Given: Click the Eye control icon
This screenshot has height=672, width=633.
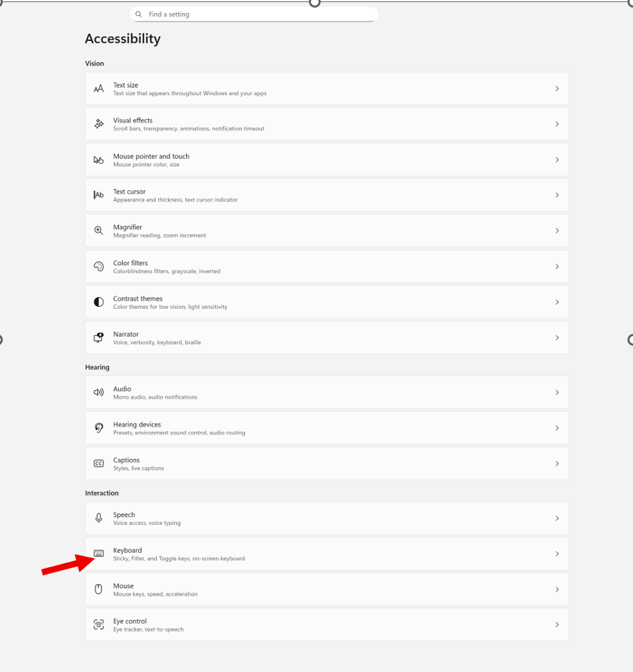Looking at the screenshot, I should [x=99, y=624].
